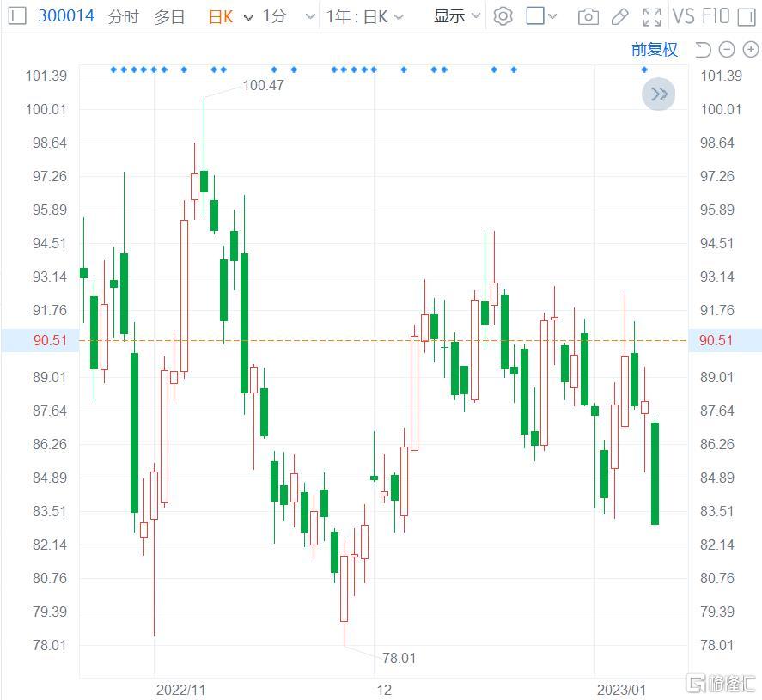Click the 2022/11 date axis label

coord(180,690)
